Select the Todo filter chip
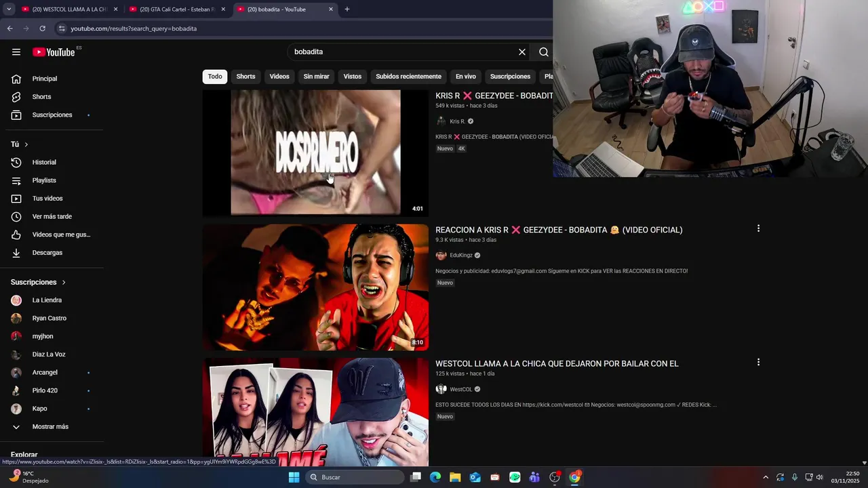The height and width of the screenshot is (488, 868). (215, 77)
